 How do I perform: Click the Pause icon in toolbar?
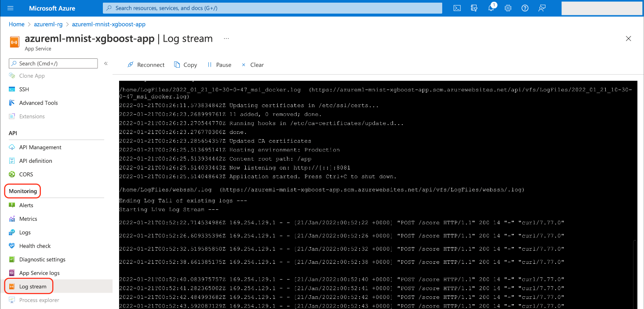(210, 65)
